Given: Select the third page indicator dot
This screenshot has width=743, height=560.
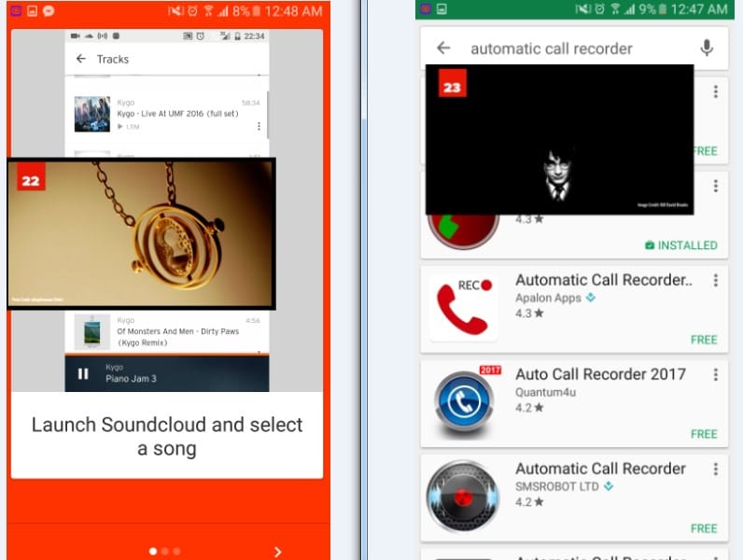Looking at the screenshot, I should coord(177,551).
